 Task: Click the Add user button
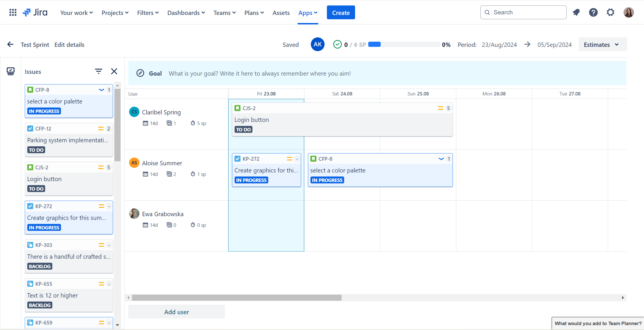177,312
